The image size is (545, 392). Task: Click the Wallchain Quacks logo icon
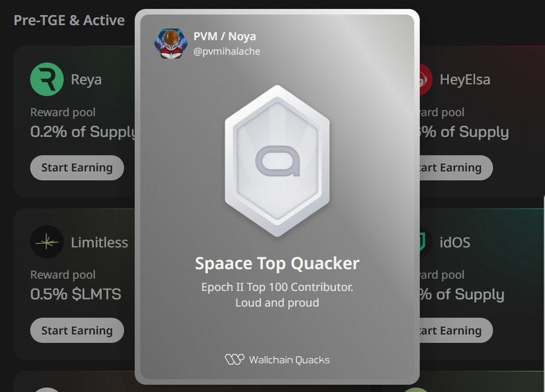[x=234, y=359]
